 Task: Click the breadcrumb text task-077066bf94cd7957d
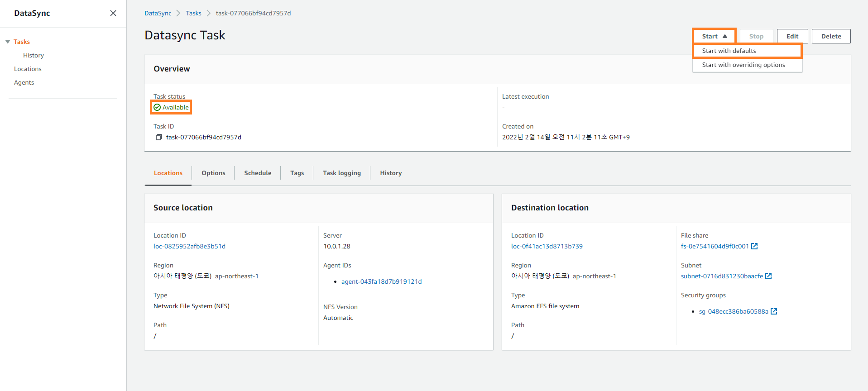254,13
